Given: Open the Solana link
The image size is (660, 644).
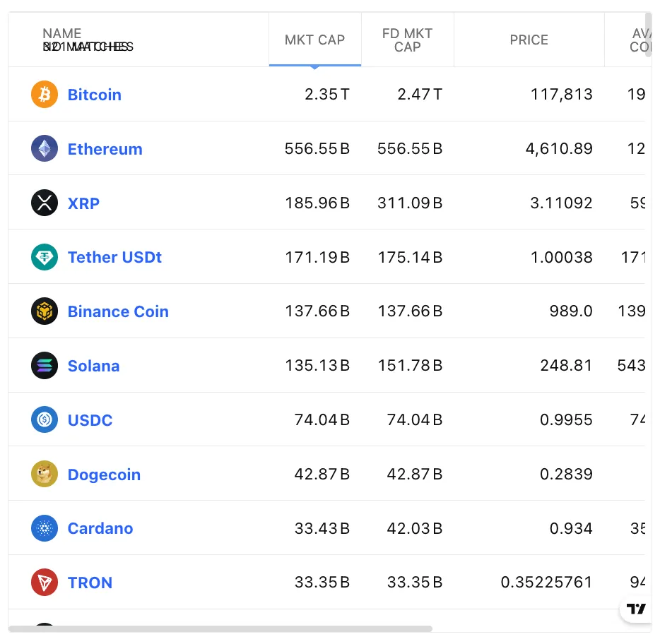Looking at the screenshot, I should pos(93,365).
